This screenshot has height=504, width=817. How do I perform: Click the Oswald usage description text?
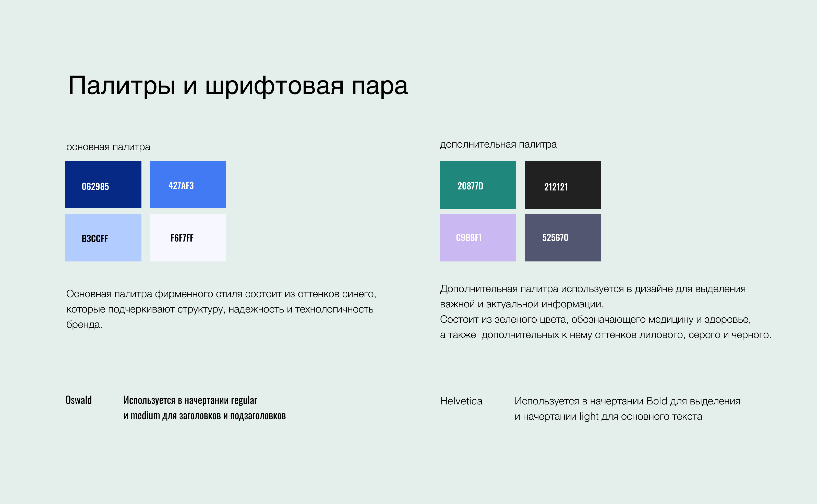(205, 408)
